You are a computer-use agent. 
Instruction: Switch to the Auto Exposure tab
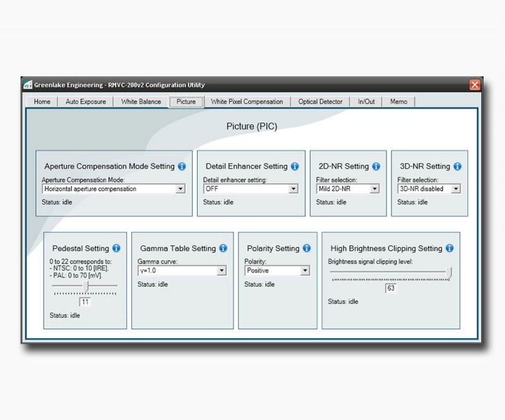(86, 102)
